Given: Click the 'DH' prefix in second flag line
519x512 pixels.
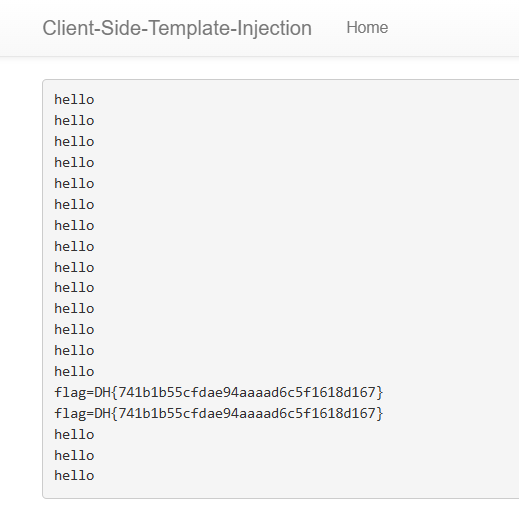Looking at the screenshot, I should [102, 413].
